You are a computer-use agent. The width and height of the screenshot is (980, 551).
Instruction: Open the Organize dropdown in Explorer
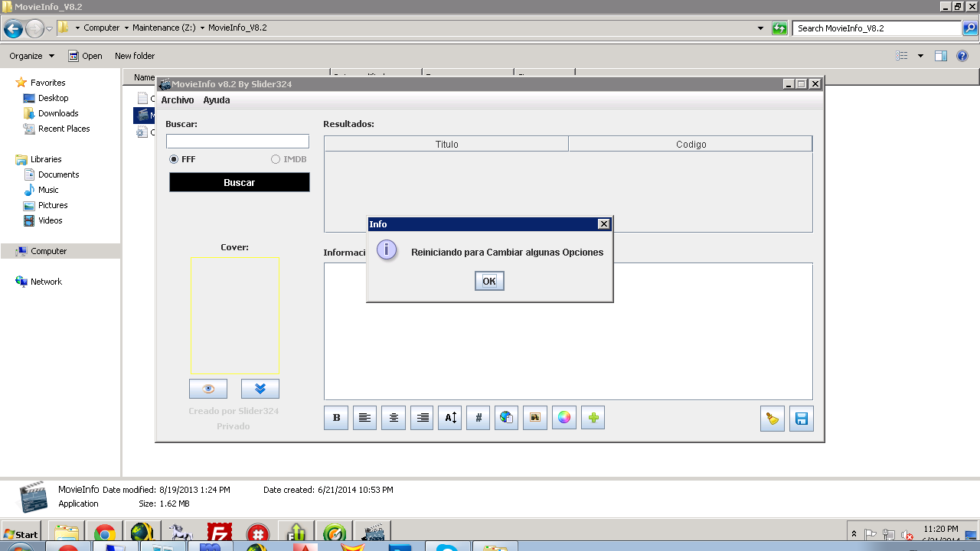pos(31,56)
